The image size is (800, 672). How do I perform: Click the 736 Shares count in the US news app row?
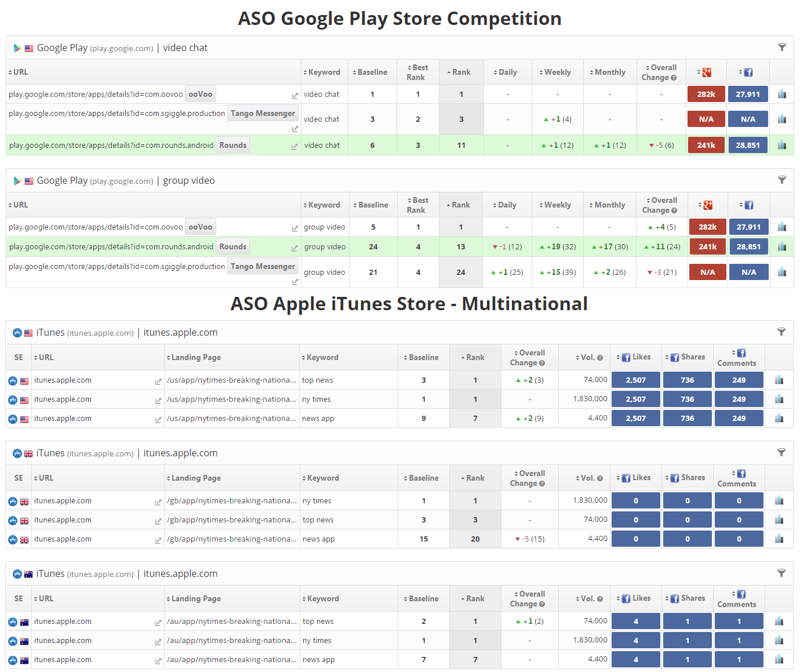688,418
